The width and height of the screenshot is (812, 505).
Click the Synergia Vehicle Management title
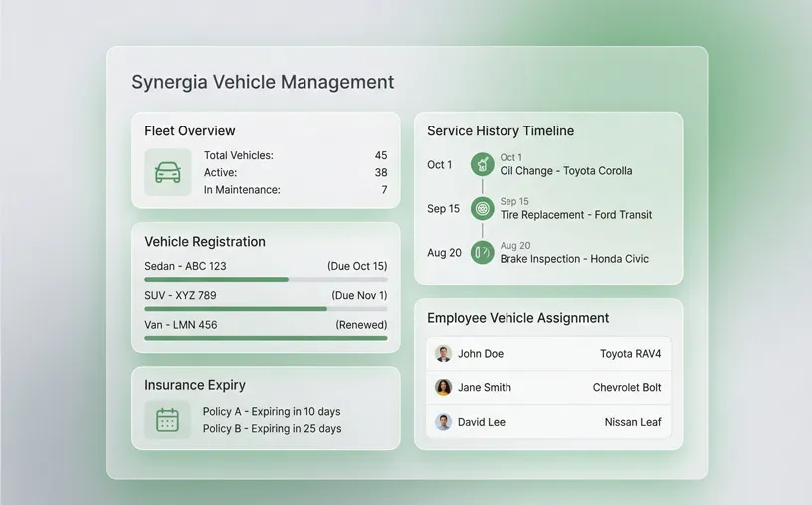(263, 82)
